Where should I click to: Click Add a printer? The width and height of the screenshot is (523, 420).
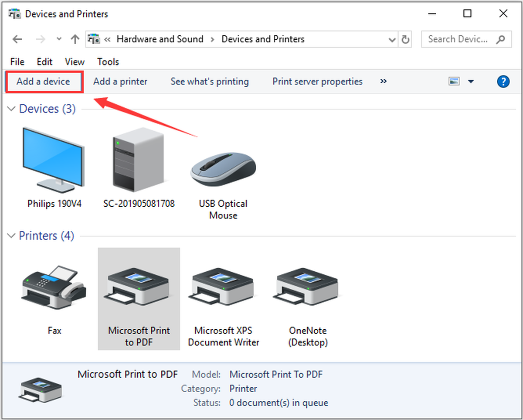coord(120,82)
